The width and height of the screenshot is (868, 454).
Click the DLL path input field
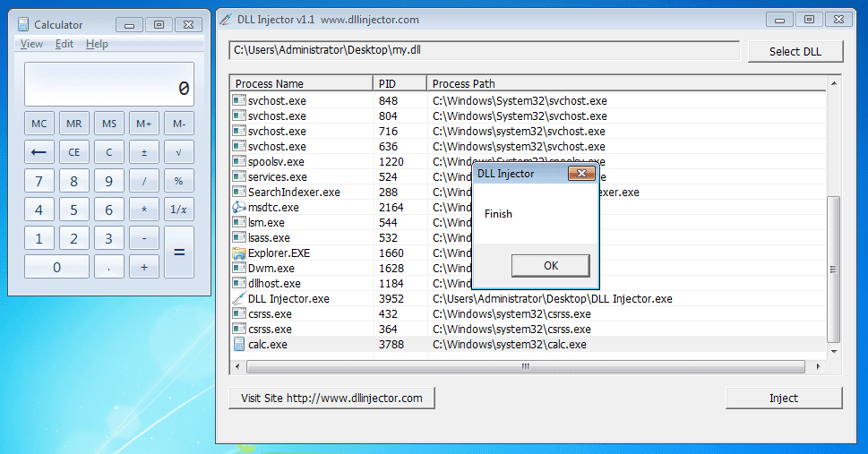485,50
